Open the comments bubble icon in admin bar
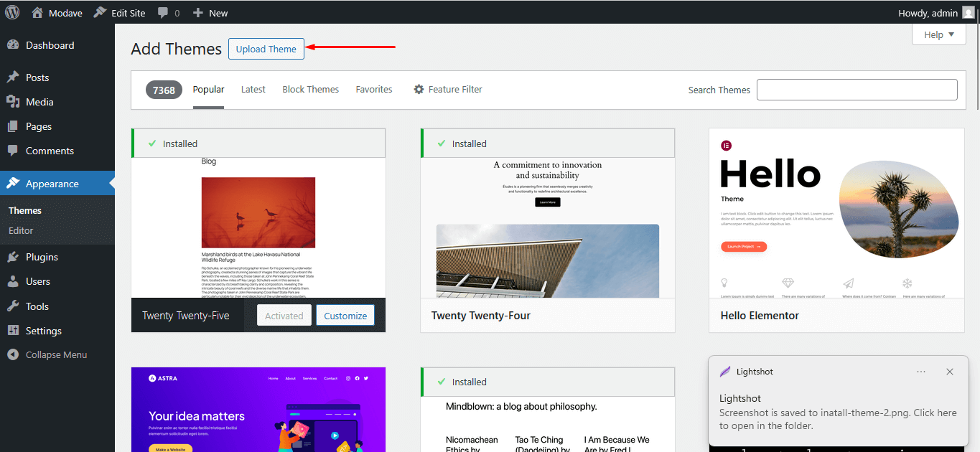Image resolution: width=980 pixels, height=452 pixels. [x=163, y=13]
